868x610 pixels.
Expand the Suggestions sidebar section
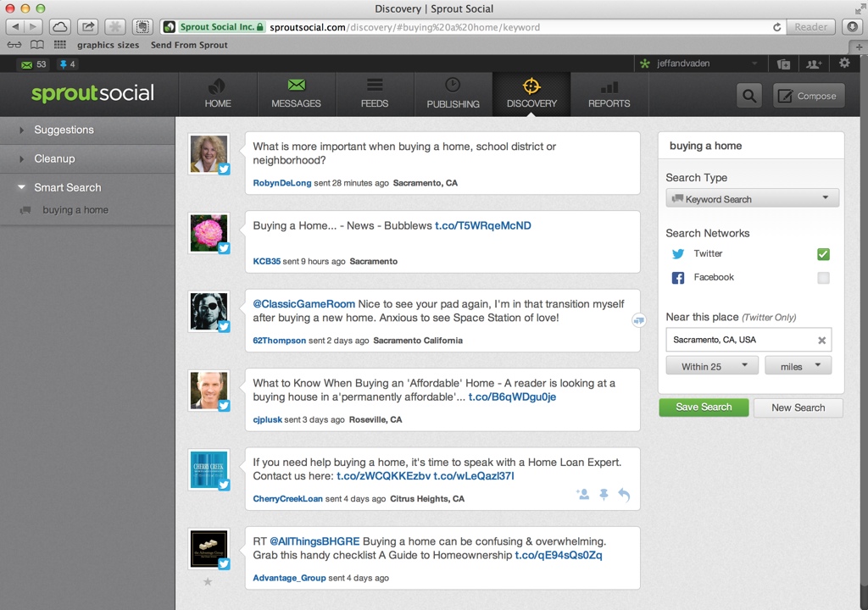[x=87, y=130]
